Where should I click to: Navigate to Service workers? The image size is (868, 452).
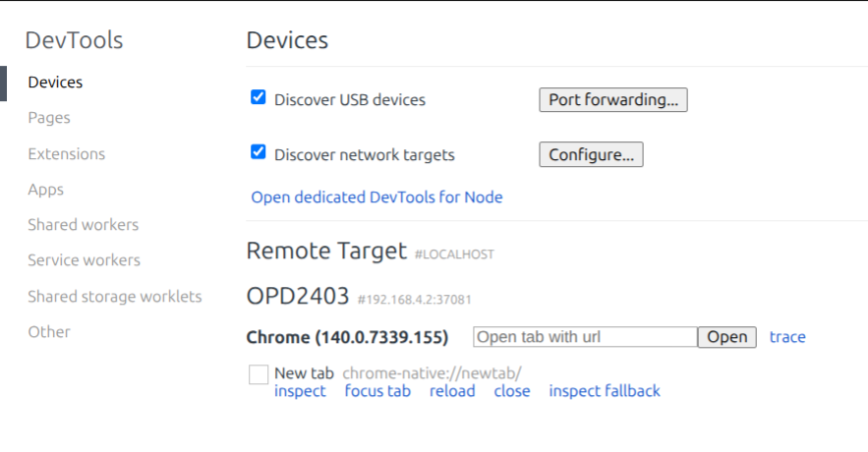point(84,260)
